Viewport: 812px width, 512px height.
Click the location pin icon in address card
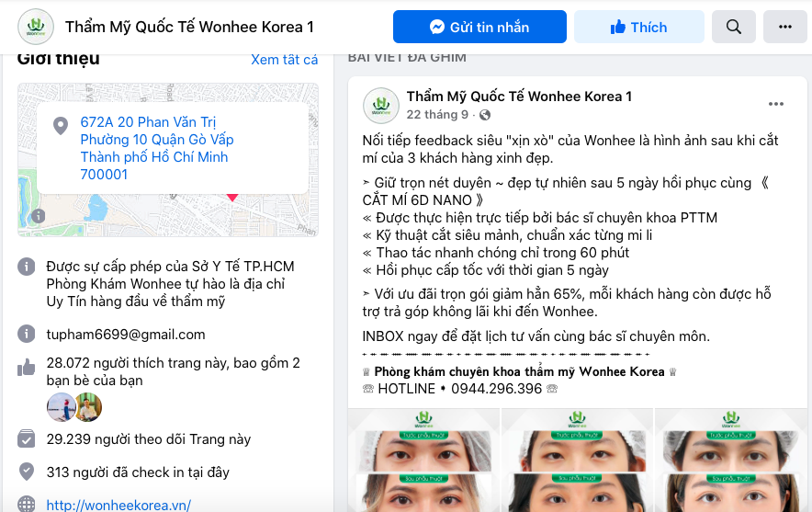point(61,125)
